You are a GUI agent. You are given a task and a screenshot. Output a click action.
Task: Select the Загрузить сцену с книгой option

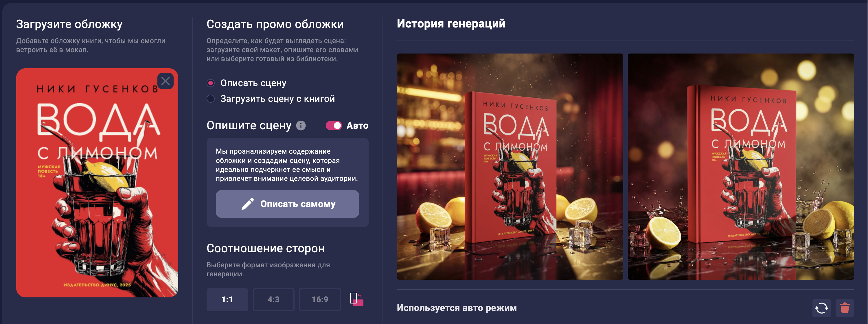tap(211, 99)
